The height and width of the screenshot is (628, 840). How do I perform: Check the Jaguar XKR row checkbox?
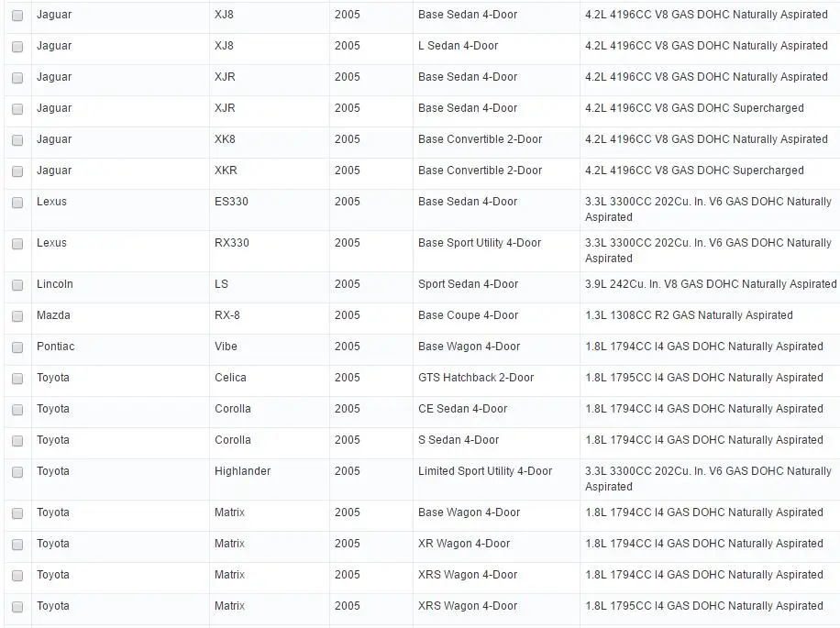click(x=17, y=171)
